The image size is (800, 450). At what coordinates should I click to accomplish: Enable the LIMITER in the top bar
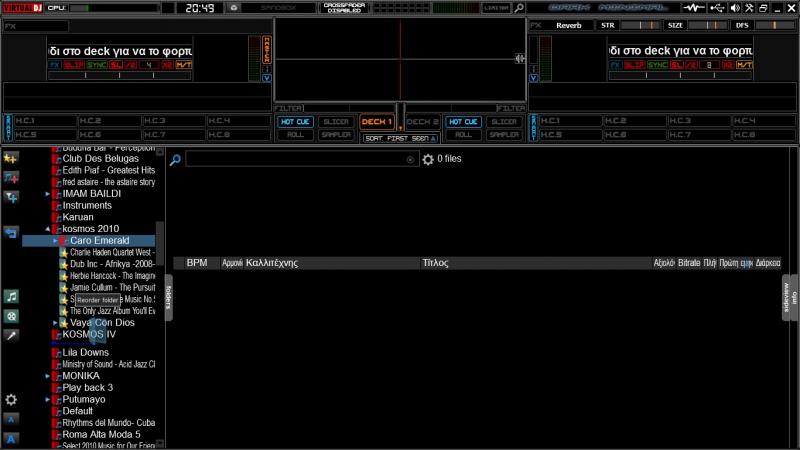click(497, 8)
